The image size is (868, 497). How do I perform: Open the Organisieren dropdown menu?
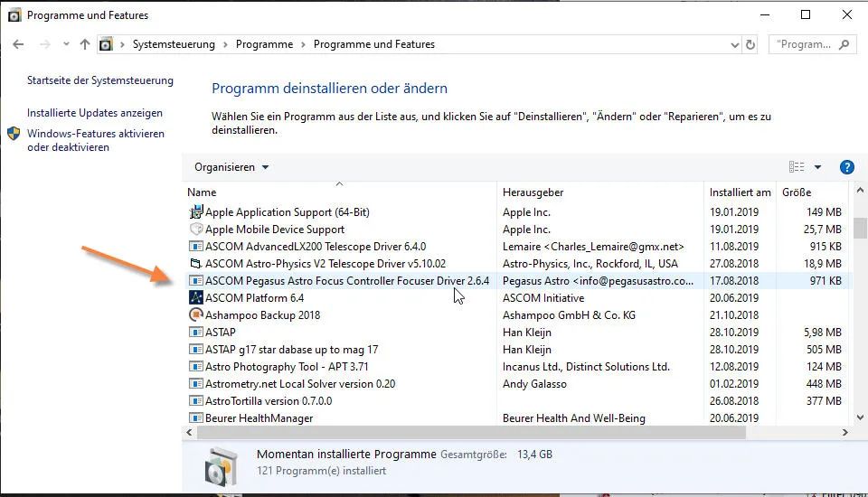[x=231, y=167]
